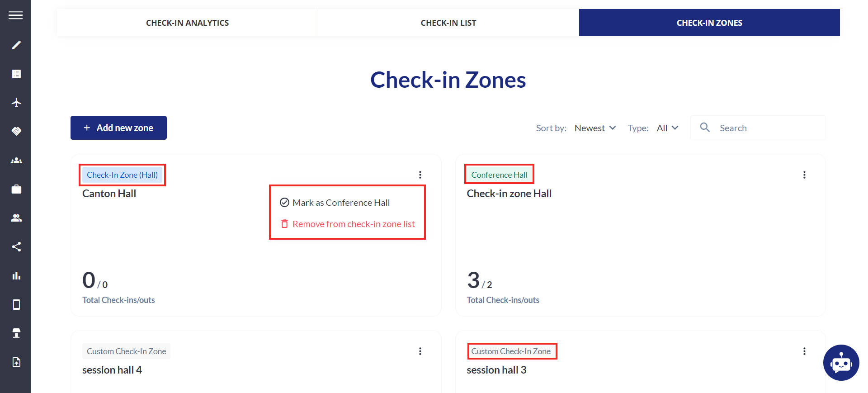Open the hamburger menu in the sidebar
The height and width of the screenshot is (393, 868).
tap(15, 15)
